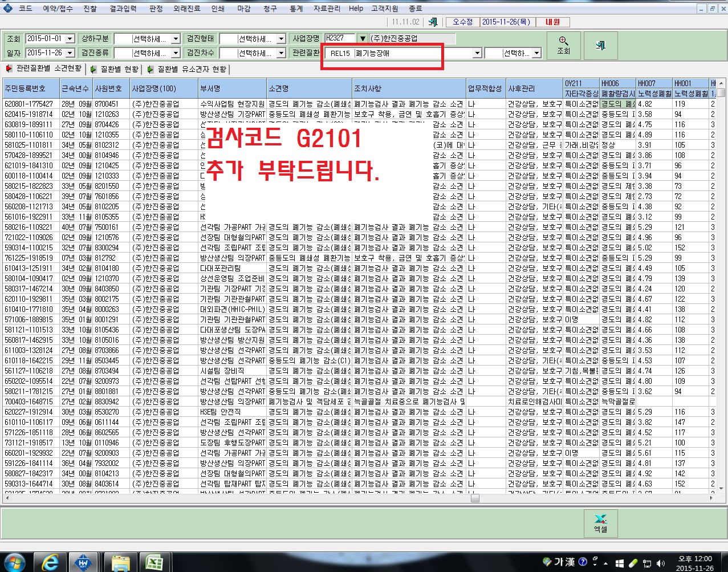Click the 사업장명 H2327 code input field
The image size is (728, 572).
click(x=340, y=38)
